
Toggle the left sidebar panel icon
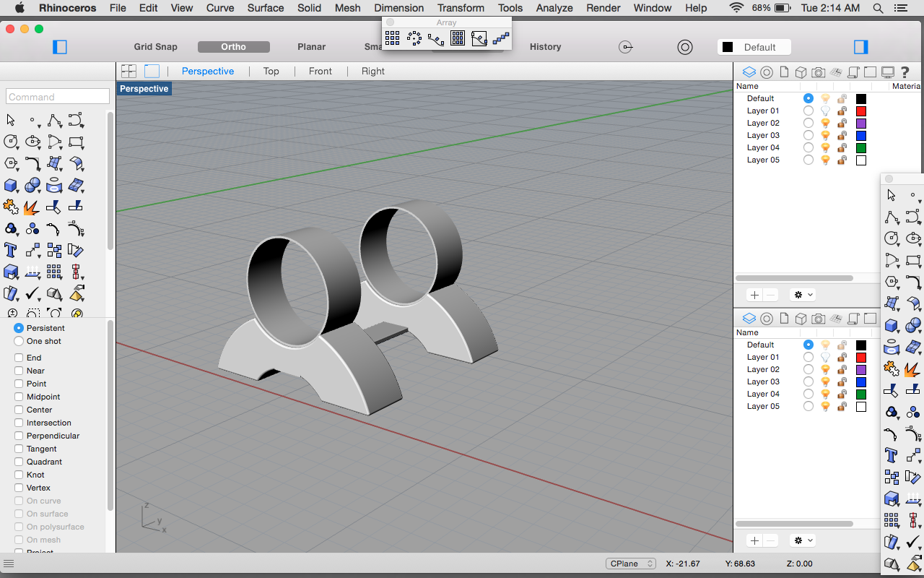coord(60,47)
